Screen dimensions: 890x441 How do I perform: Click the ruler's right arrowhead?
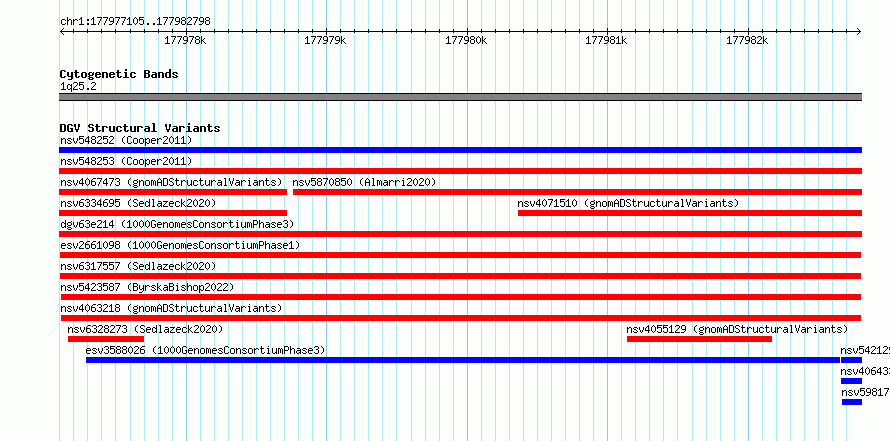click(x=859, y=31)
